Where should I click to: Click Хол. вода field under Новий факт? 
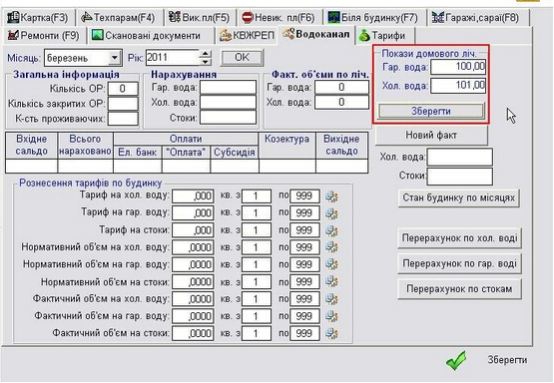460,157
